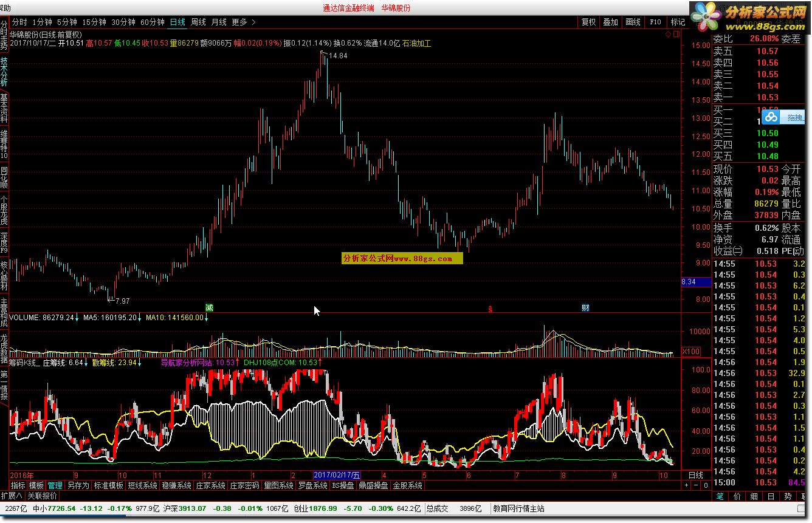Open the 复权 adjustment button
812x523 pixels.
588,22
